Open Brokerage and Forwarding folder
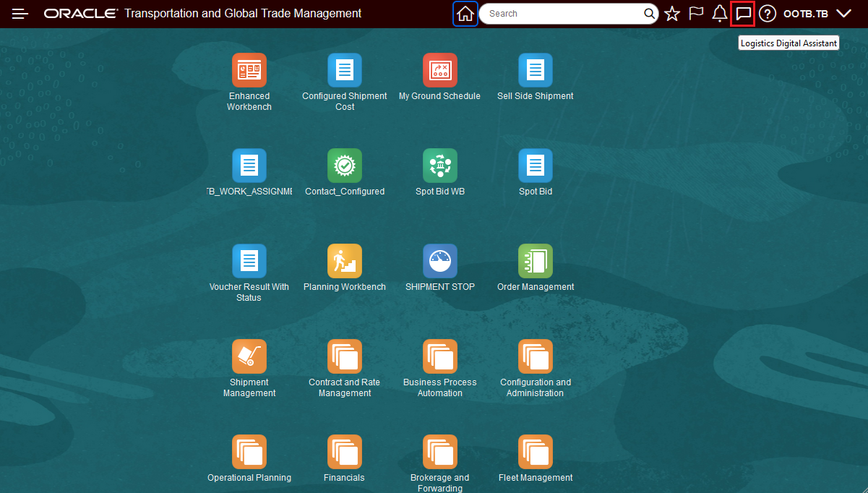This screenshot has width=868, height=493. (x=440, y=452)
